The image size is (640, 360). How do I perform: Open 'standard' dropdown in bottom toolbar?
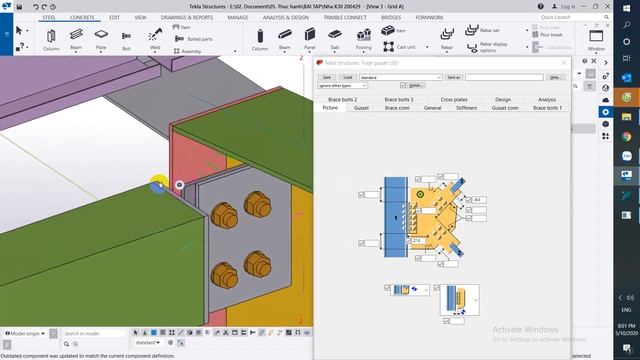pyautogui.click(x=148, y=342)
